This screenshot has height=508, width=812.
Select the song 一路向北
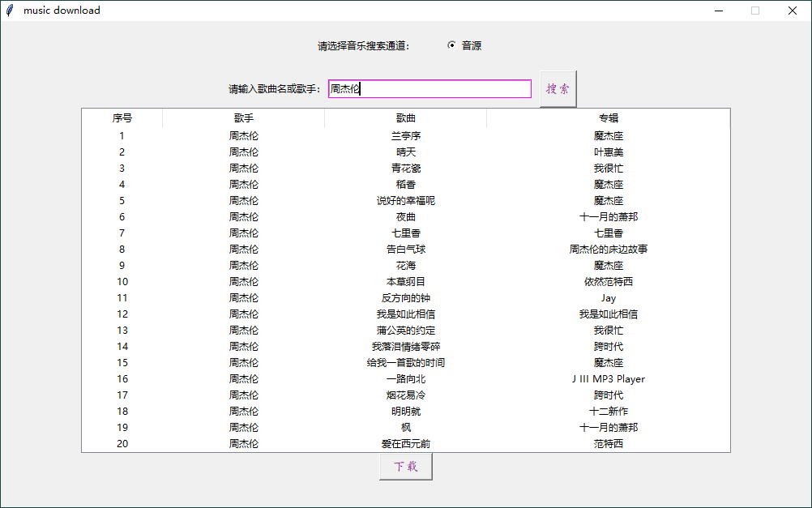(x=405, y=378)
